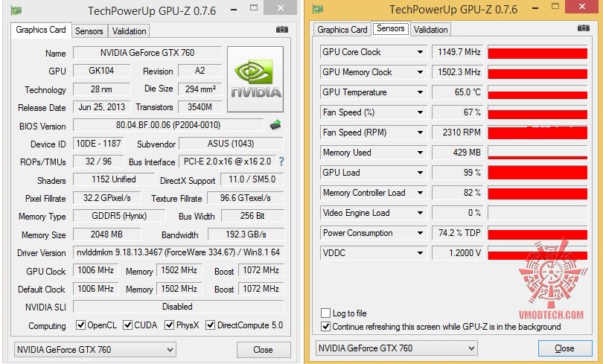The width and height of the screenshot is (603, 364).
Task: Click Close button in Sensors window
Action: coord(564,348)
